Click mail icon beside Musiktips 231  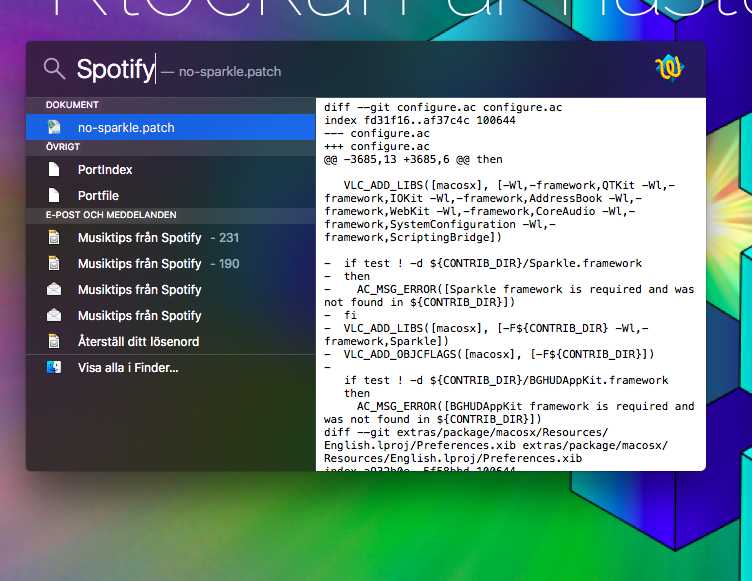click(x=54, y=237)
